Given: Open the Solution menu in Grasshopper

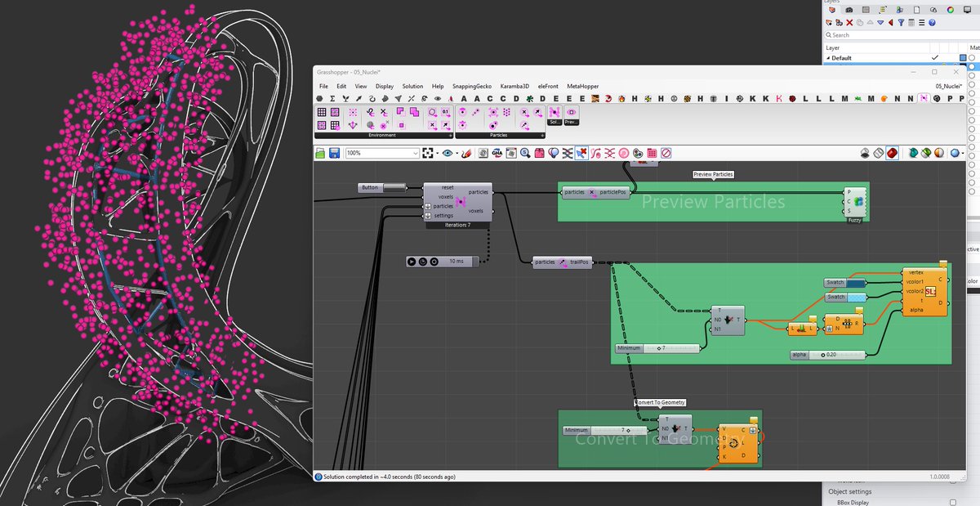Looking at the screenshot, I should click(412, 86).
